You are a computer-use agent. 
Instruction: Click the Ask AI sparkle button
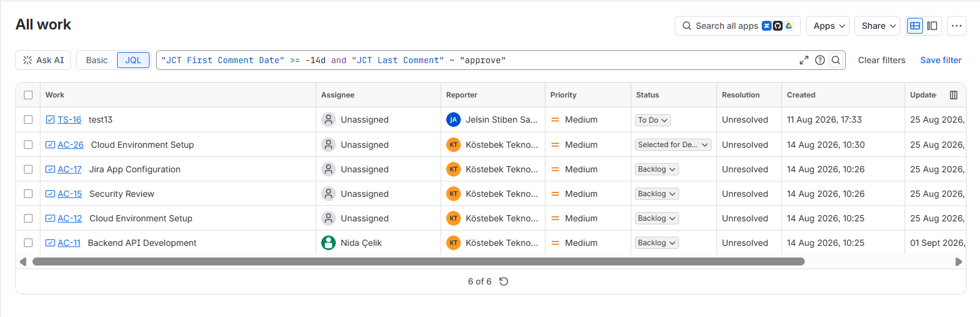[x=44, y=60]
